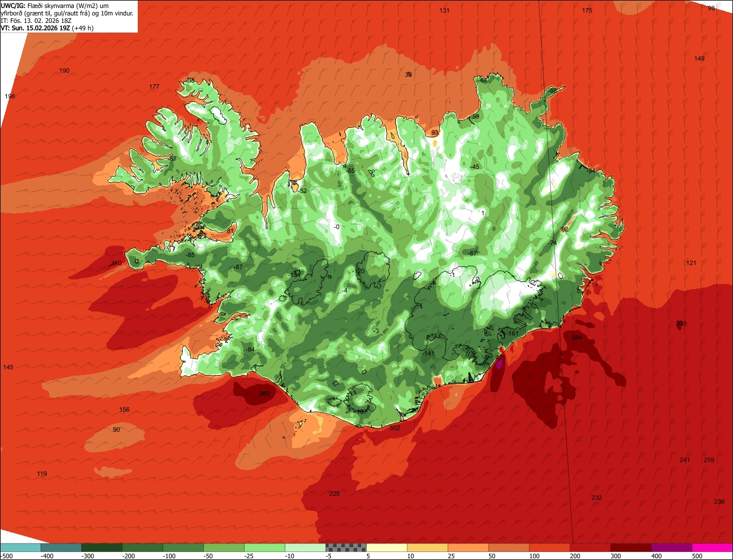Click the map value '190'
The width and height of the screenshot is (733, 560).
pos(64,70)
